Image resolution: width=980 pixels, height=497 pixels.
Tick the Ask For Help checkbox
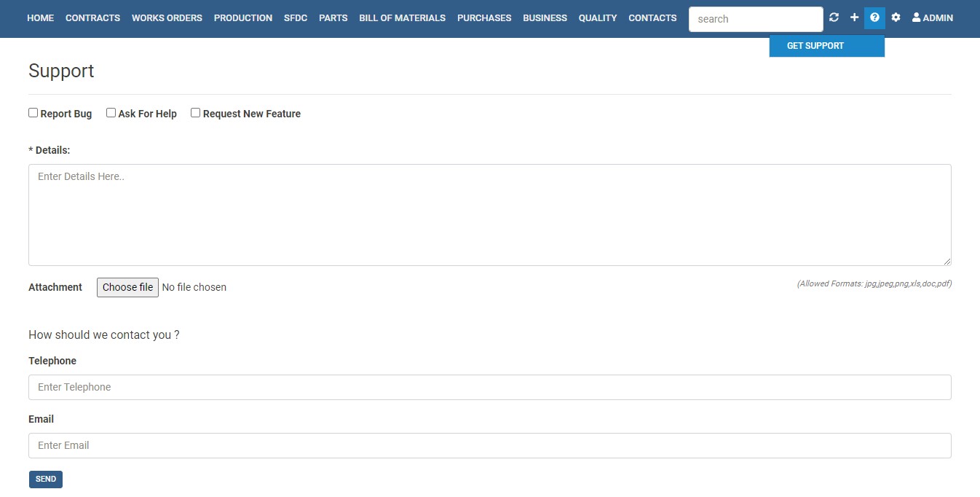(x=111, y=113)
